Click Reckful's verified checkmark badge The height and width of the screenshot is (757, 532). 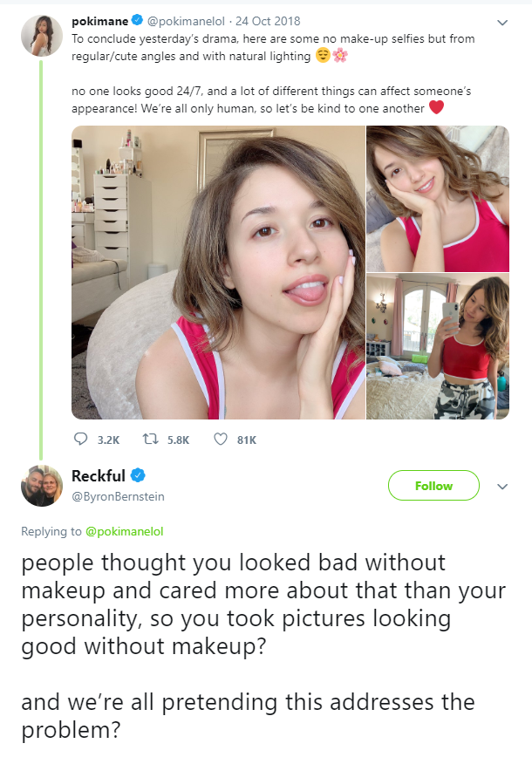(138, 476)
